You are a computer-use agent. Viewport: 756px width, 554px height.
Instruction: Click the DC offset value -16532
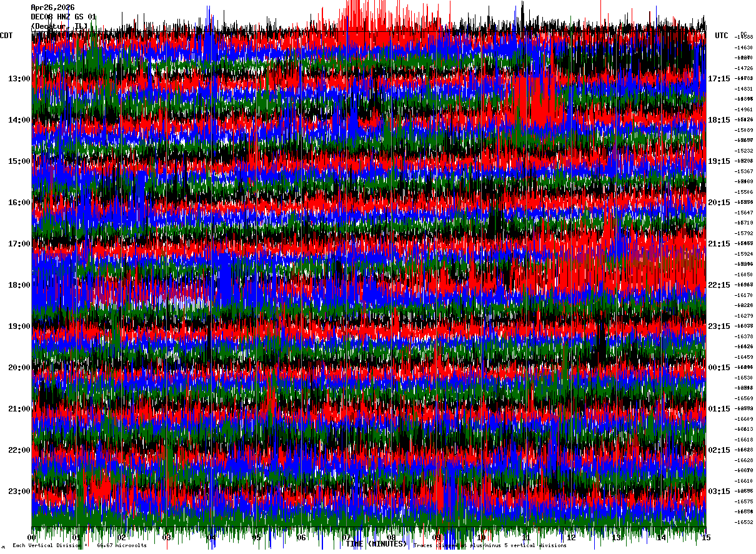click(744, 522)
